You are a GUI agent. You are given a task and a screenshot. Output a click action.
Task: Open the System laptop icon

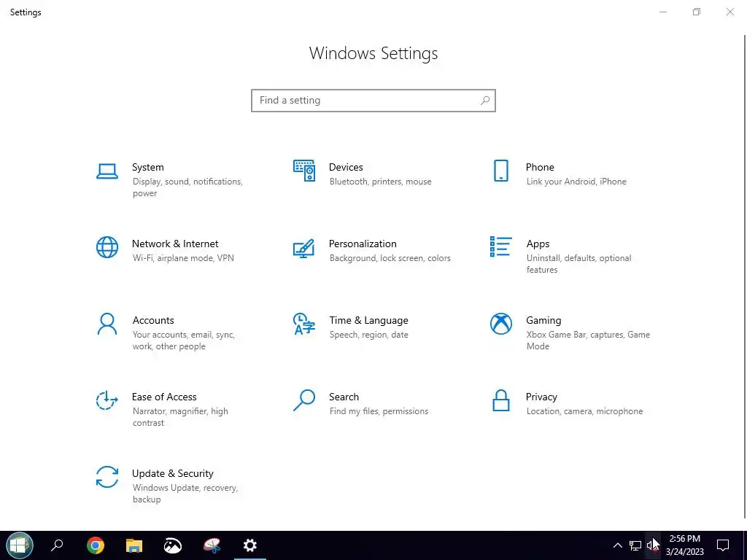pyautogui.click(x=107, y=171)
